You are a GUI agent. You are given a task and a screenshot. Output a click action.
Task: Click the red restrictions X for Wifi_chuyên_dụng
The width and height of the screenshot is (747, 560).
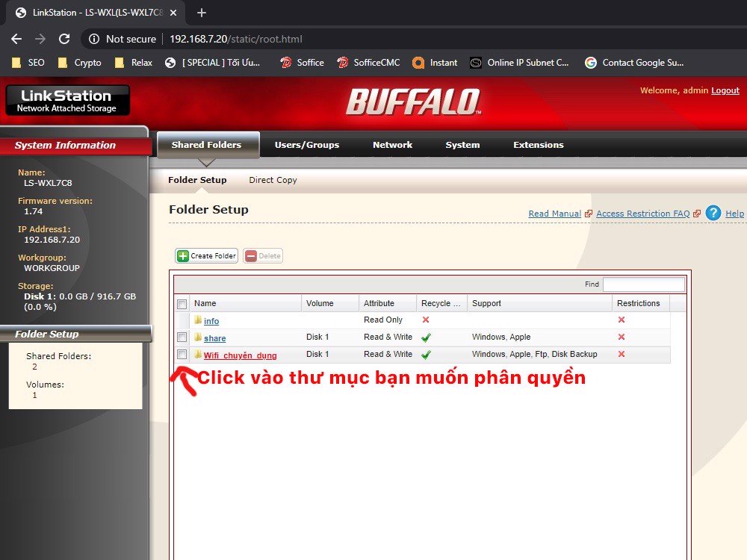pos(622,354)
